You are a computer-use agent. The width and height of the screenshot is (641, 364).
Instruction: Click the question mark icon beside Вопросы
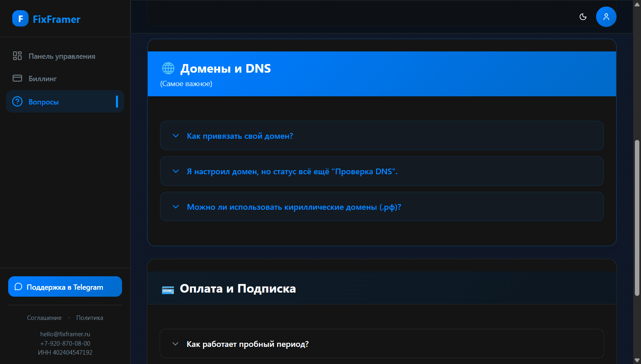[x=17, y=102]
